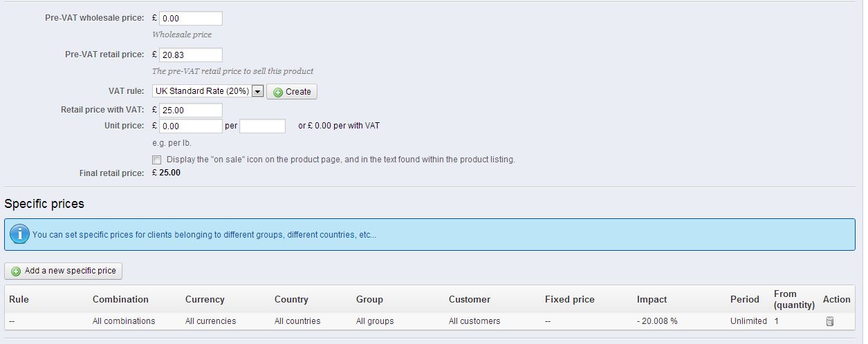This screenshot has height=344, width=868.
Task: Select the Retail price with VAT field
Action: (190, 111)
